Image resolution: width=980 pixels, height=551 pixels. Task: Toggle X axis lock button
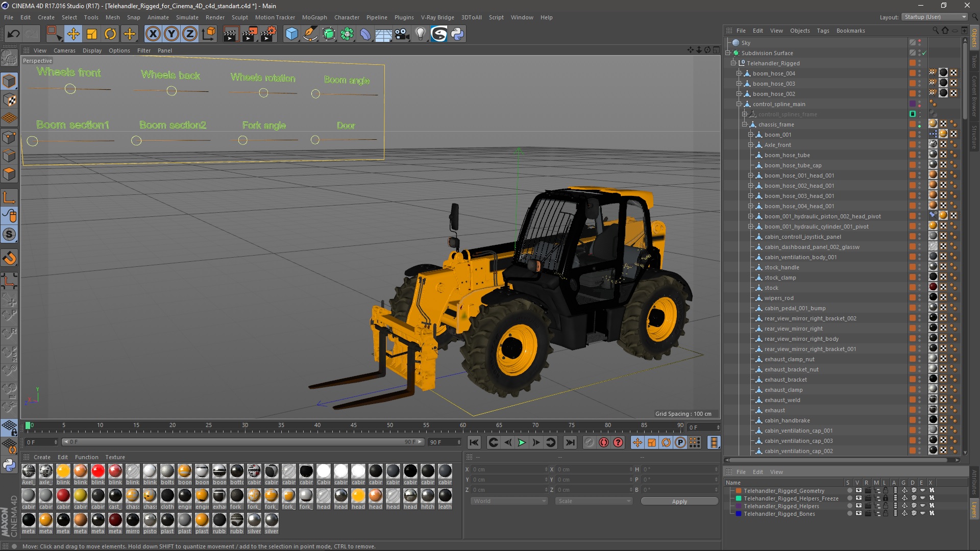coord(153,34)
